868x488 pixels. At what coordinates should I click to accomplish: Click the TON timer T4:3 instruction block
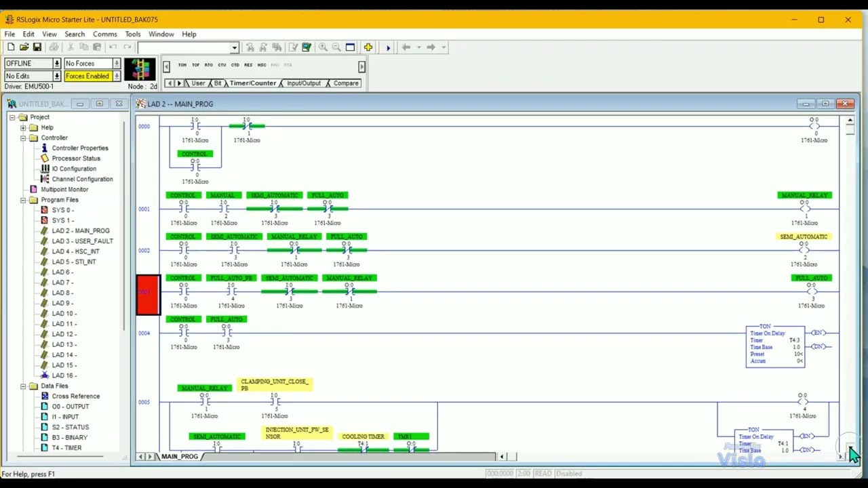pos(776,347)
